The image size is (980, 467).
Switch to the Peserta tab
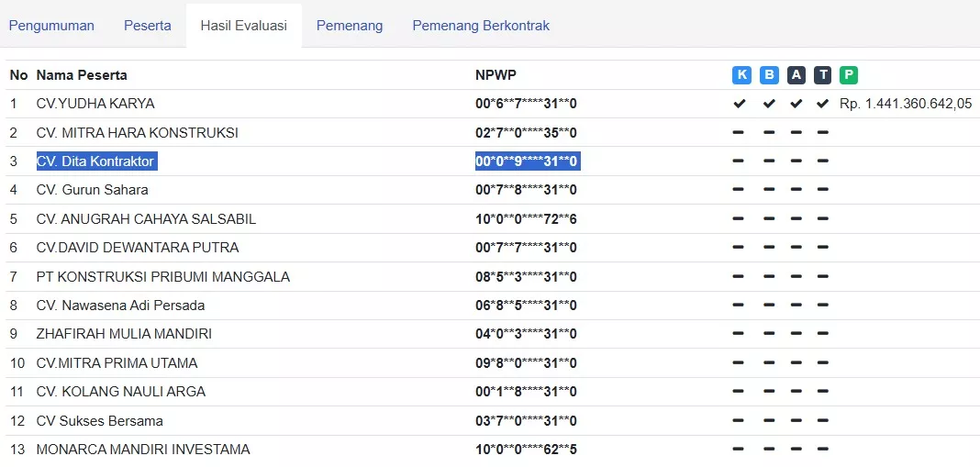tap(148, 26)
